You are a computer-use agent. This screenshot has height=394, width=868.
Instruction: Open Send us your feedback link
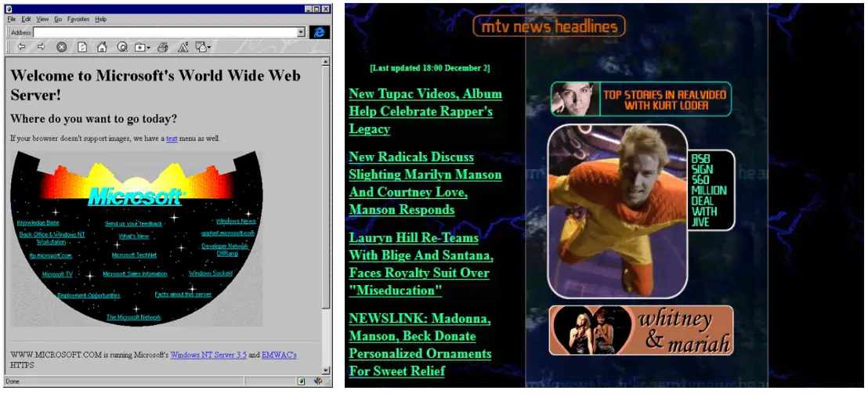coord(133,223)
